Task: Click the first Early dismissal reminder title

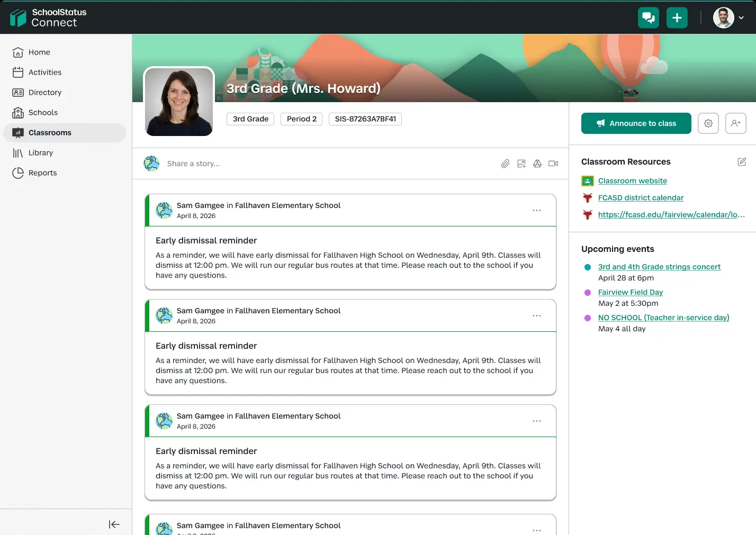Action: pos(206,241)
